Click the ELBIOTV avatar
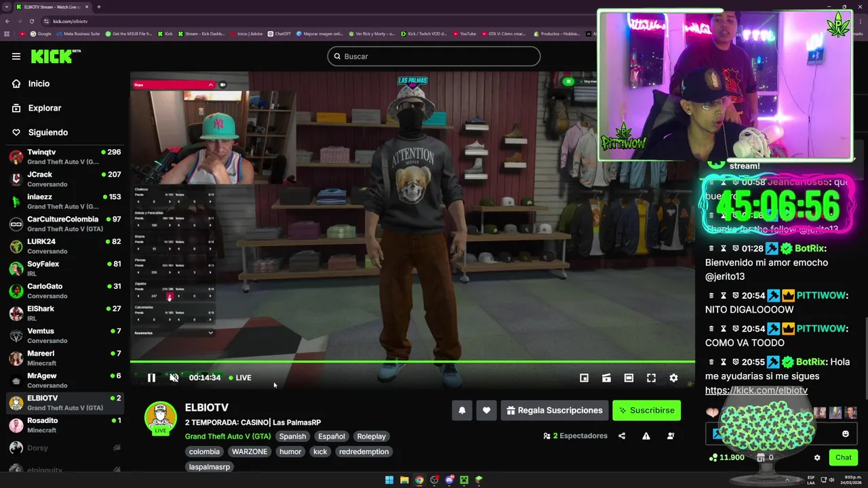The image size is (868, 488). pos(161,418)
